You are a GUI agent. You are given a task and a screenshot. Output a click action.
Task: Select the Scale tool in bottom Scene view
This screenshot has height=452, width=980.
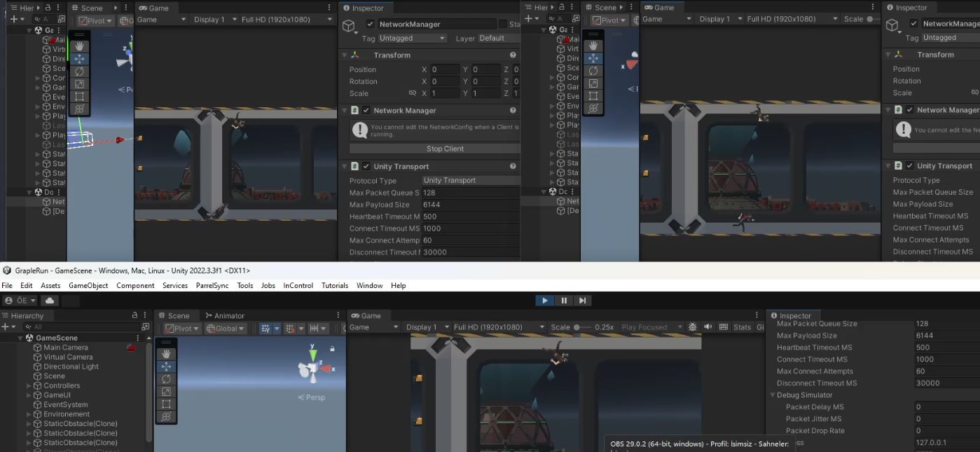[166, 392]
